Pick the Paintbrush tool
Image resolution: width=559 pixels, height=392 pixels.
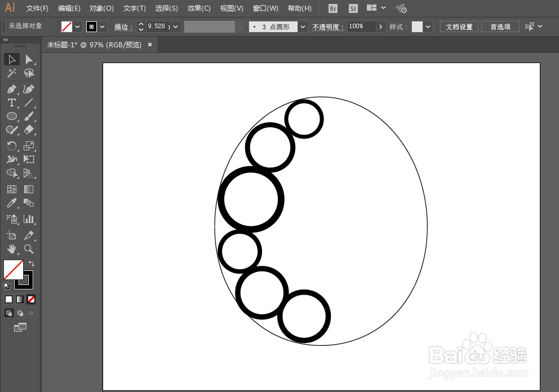tap(30, 116)
